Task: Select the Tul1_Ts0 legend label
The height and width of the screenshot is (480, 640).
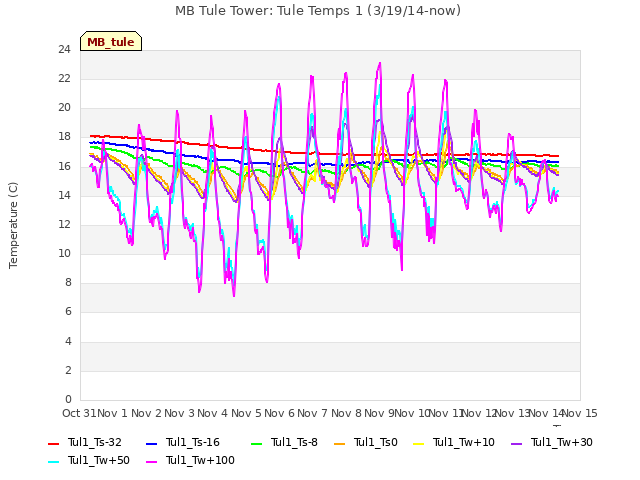Action: [x=376, y=442]
